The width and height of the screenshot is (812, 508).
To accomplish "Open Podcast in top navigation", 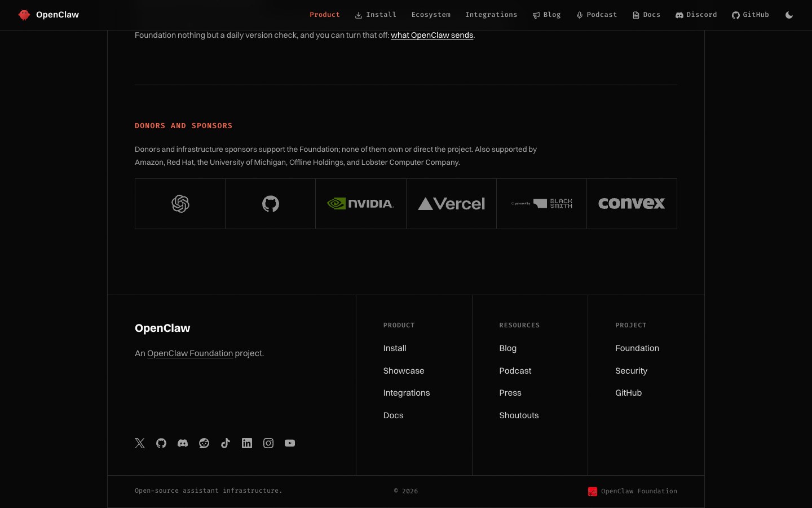I will coord(597,15).
